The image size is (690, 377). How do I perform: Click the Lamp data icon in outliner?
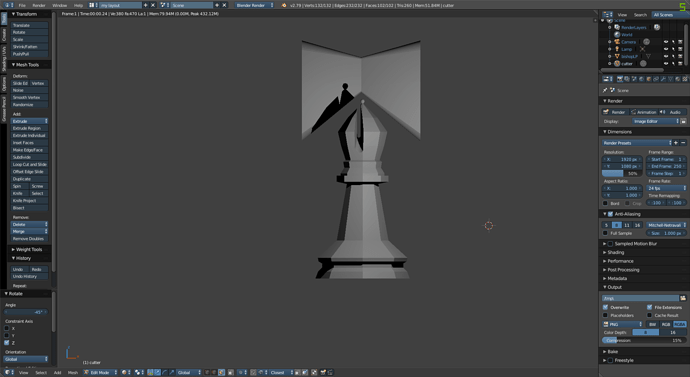click(x=642, y=49)
